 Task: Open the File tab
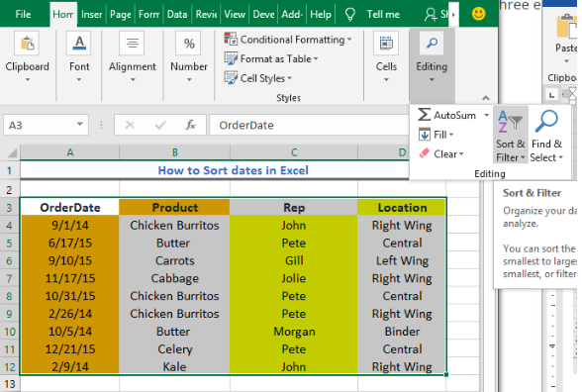point(23,15)
